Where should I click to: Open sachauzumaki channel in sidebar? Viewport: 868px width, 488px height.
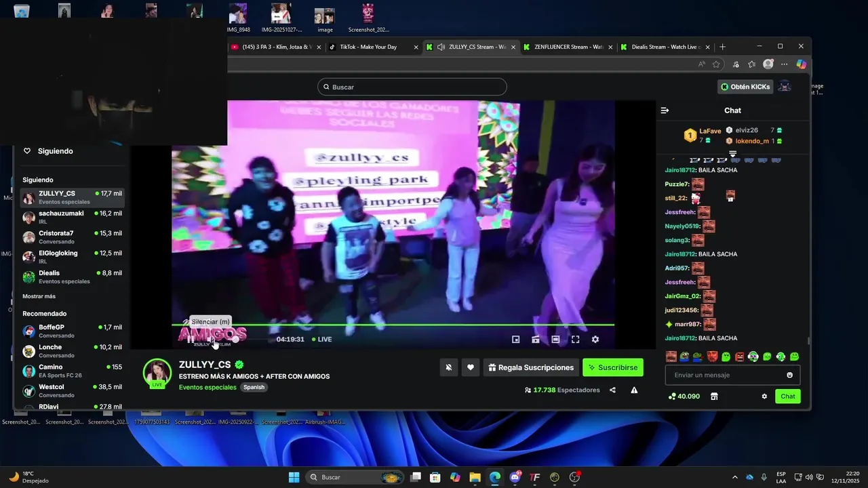tap(72, 217)
